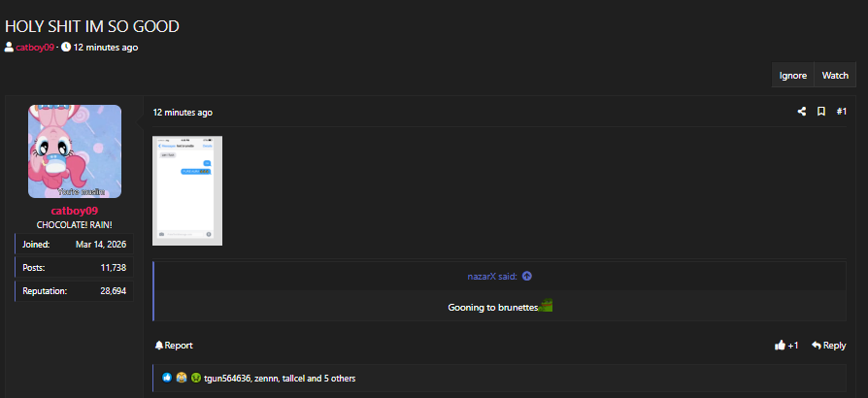Click the crying-laughing reaction icon

(182, 378)
